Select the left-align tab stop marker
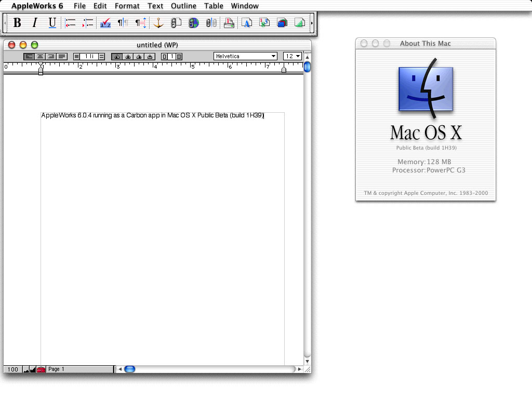The image size is (532, 399). click(x=117, y=57)
